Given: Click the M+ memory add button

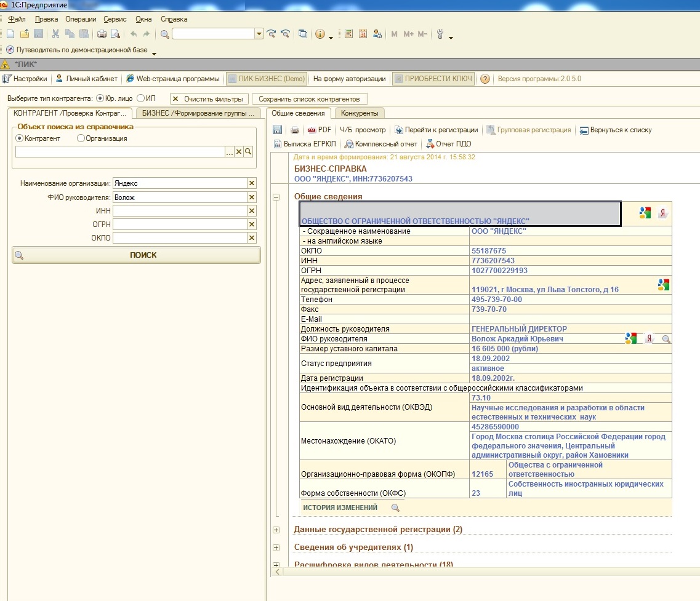Looking at the screenshot, I should [x=408, y=34].
